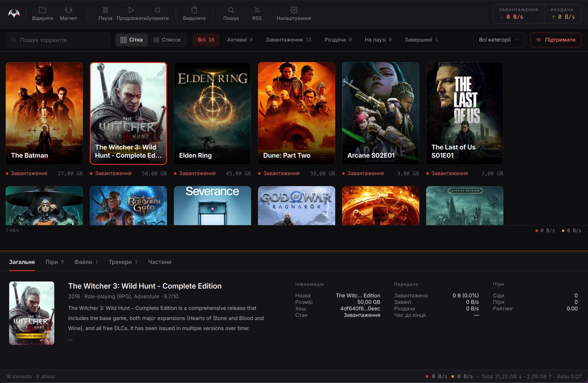This screenshot has width=588, height=383.
Task: Open a torrent file with Відкрити
Action: click(x=43, y=14)
